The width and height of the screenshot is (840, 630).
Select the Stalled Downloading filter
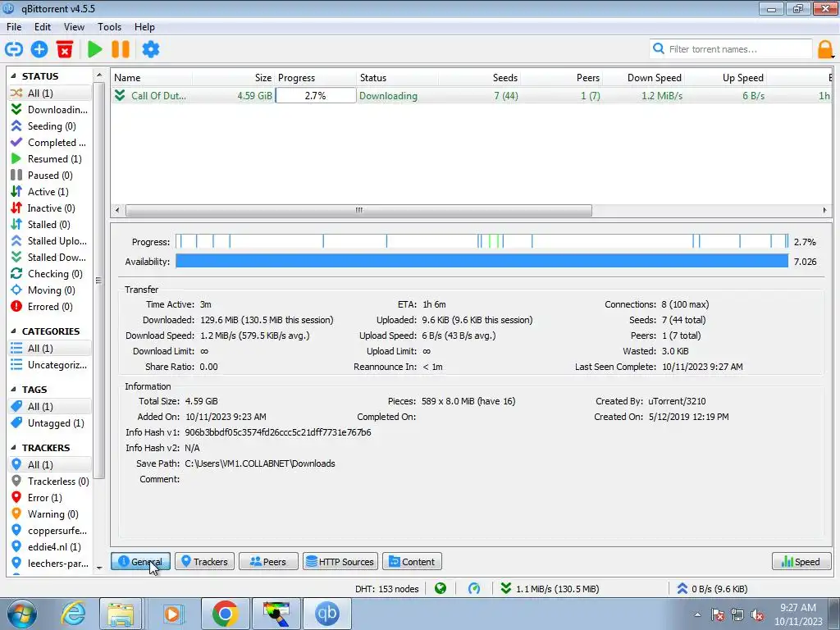pos(50,257)
